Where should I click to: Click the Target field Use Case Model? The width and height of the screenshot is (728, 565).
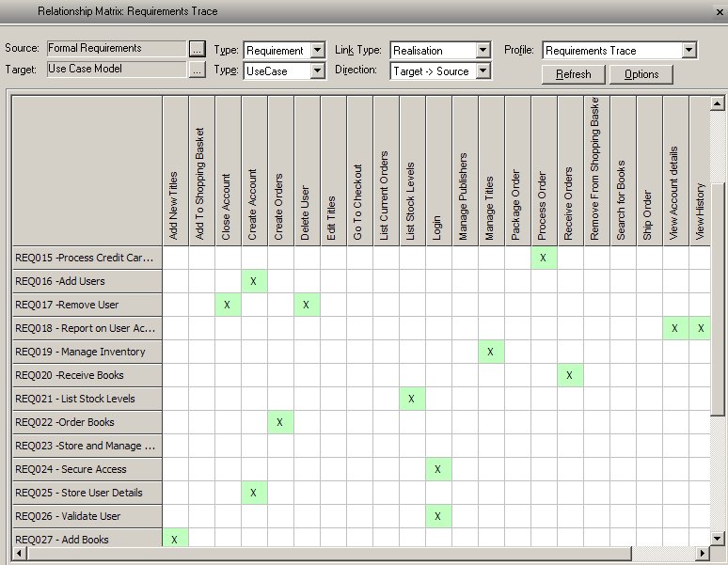(x=117, y=70)
